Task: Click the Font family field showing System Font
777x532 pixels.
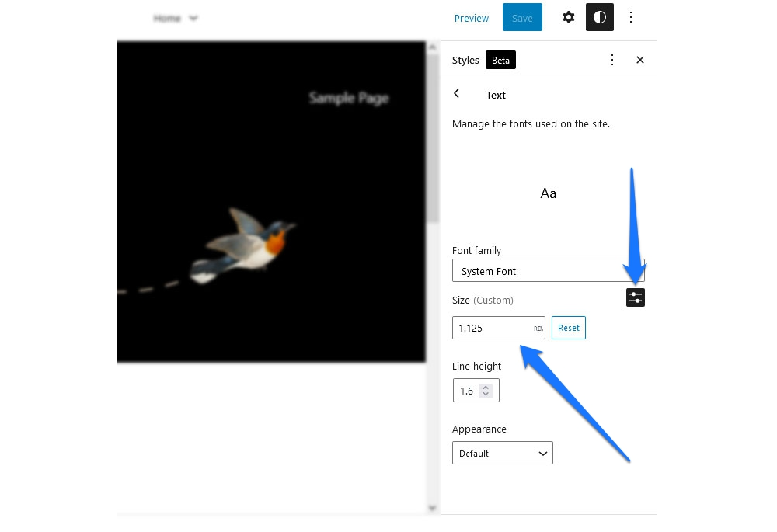Action: [548, 271]
